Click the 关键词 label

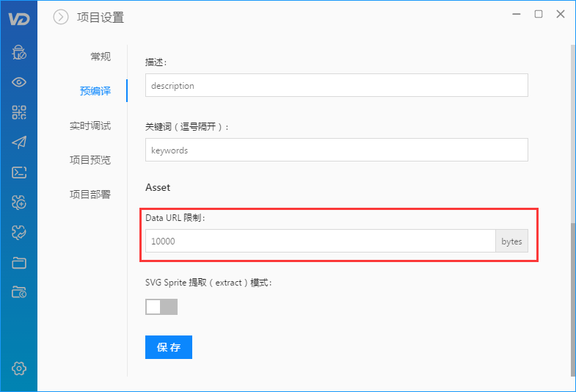[186, 127]
